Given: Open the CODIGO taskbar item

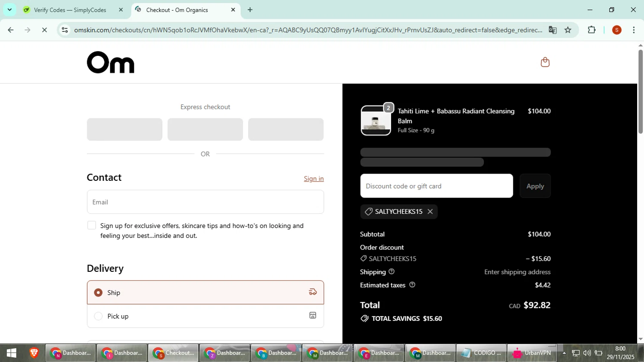Looking at the screenshot, I should (481, 353).
